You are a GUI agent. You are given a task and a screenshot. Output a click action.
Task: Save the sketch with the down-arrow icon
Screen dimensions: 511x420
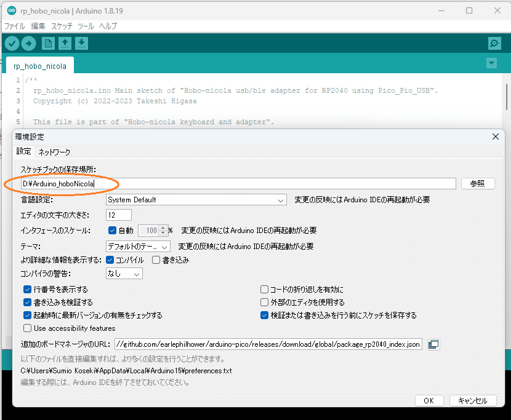click(x=81, y=43)
